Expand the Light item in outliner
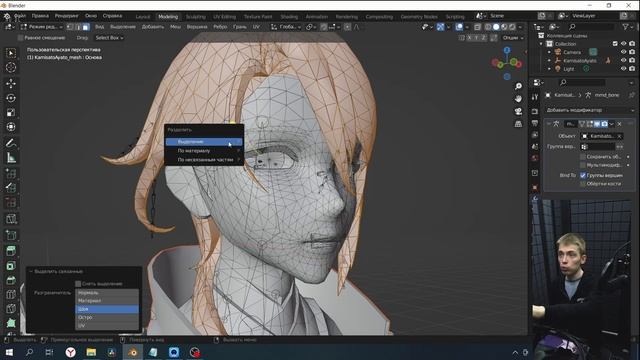640x360 pixels. tap(549, 69)
